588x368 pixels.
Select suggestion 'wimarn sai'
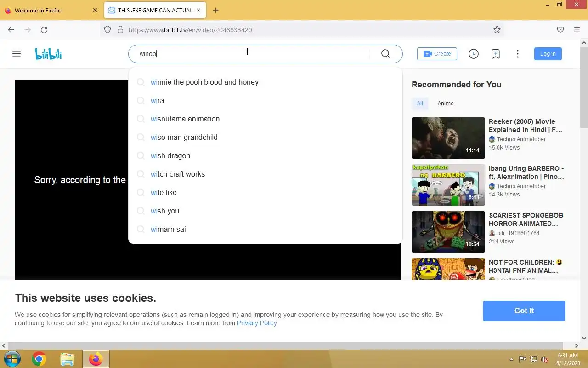[265, 229]
